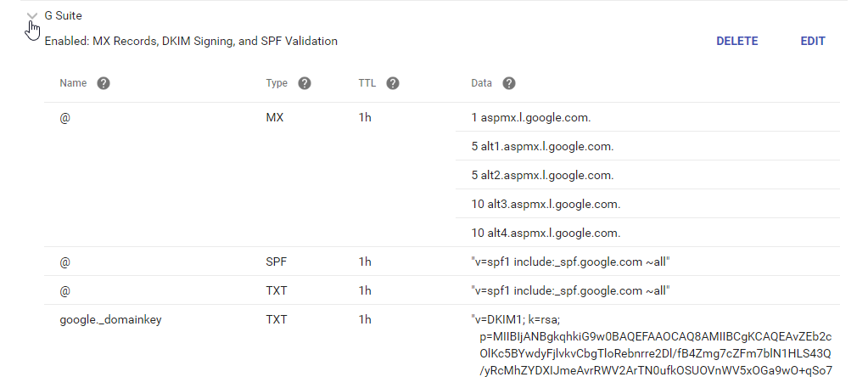Click the Data column header

[x=481, y=83]
